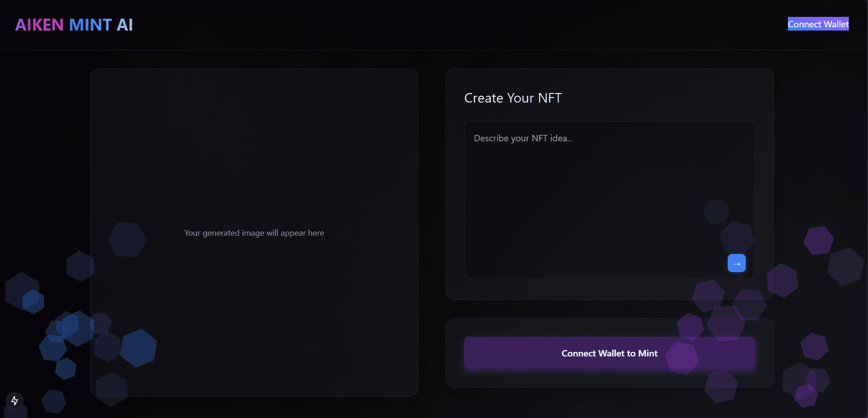Image resolution: width=868 pixels, height=418 pixels.
Task: Click the dark blue hexagon left of placeholder text
Action: click(x=127, y=239)
